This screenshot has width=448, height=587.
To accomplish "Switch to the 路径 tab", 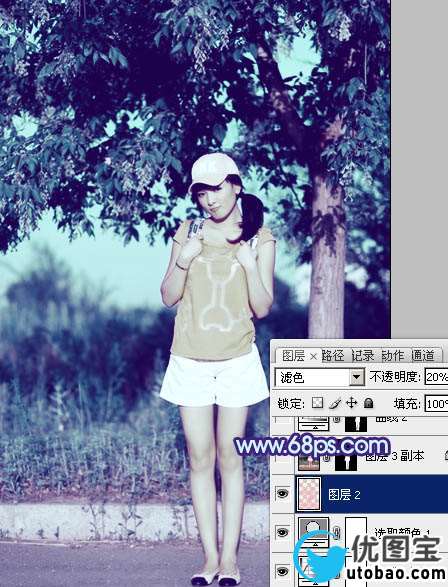I will tap(332, 355).
